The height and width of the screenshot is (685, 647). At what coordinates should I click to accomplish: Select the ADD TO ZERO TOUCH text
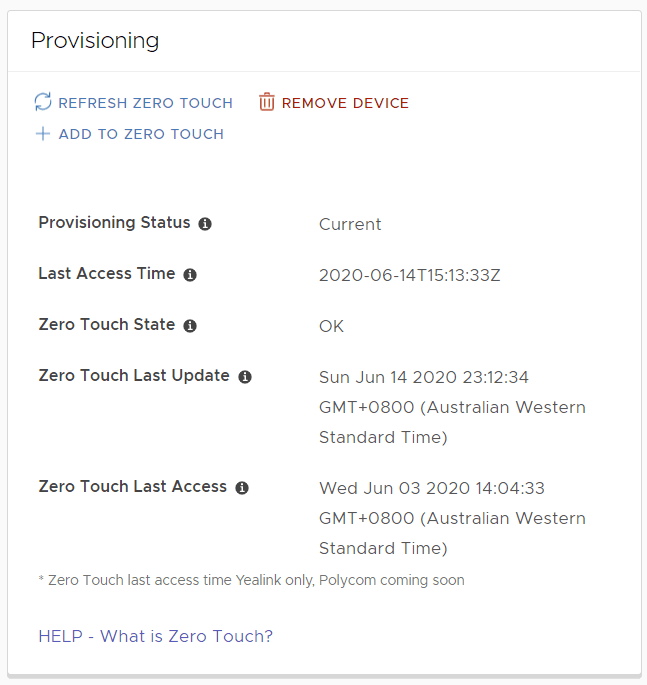coord(141,134)
